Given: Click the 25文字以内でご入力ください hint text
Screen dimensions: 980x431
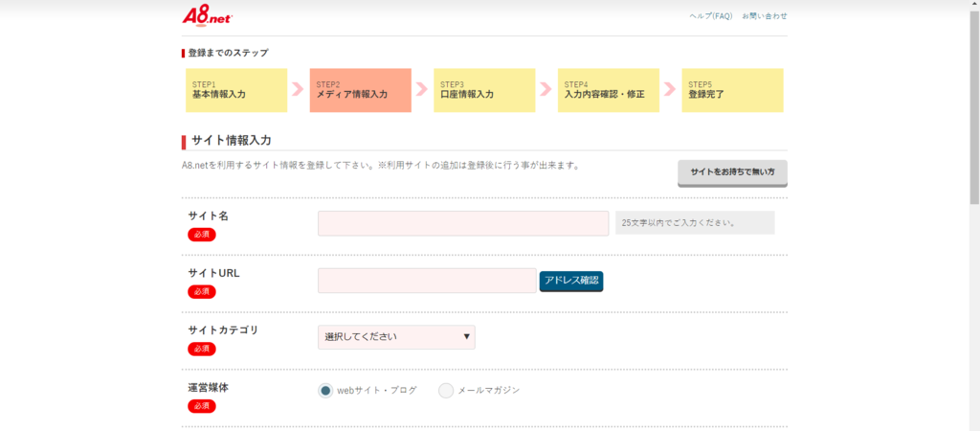Looking at the screenshot, I should (x=678, y=223).
